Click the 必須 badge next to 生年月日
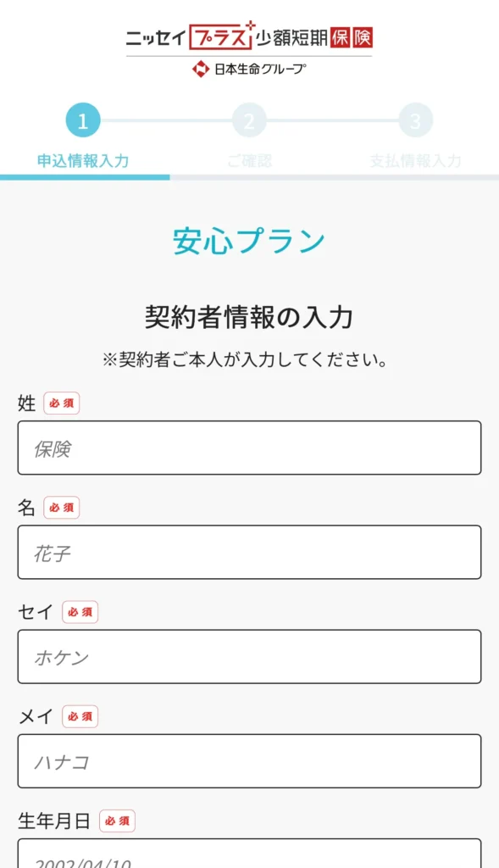Image resolution: width=499 pixels, height=868 pixels. click(117, 821)
